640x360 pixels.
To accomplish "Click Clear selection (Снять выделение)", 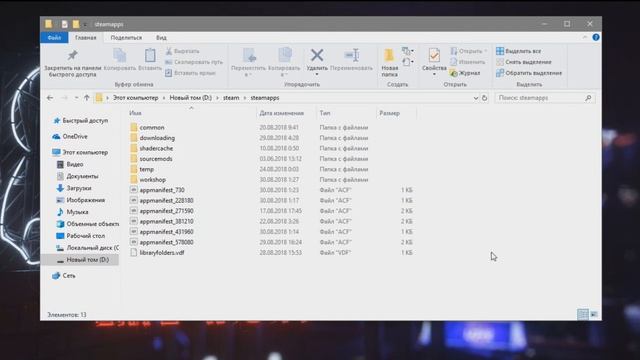I will [524, 62].
